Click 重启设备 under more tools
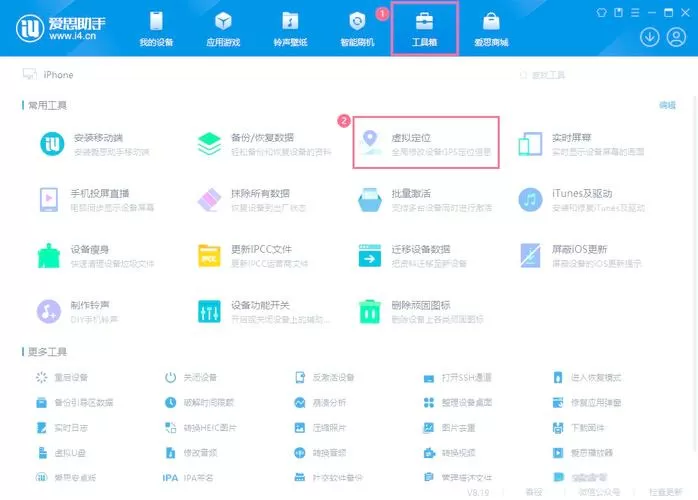698x500 pixels. tap(62, 378)
